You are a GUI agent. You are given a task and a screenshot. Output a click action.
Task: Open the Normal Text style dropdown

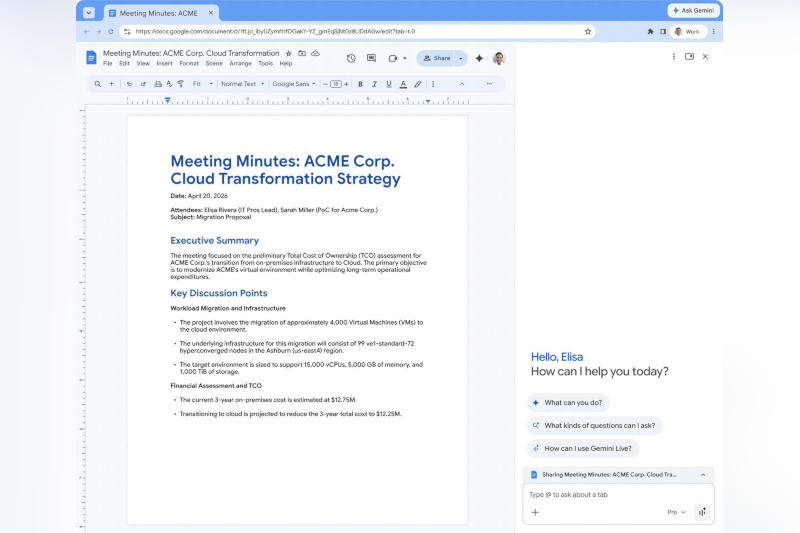(x=240, y=84)
